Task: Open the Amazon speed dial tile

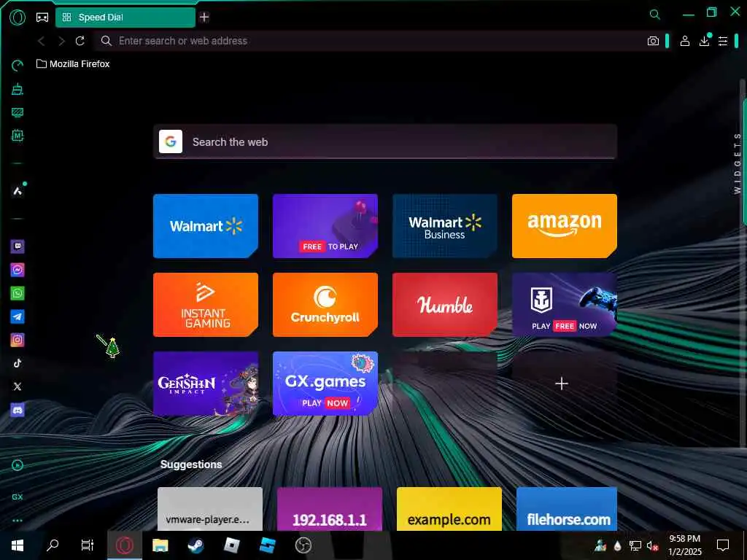Action: 564,226
